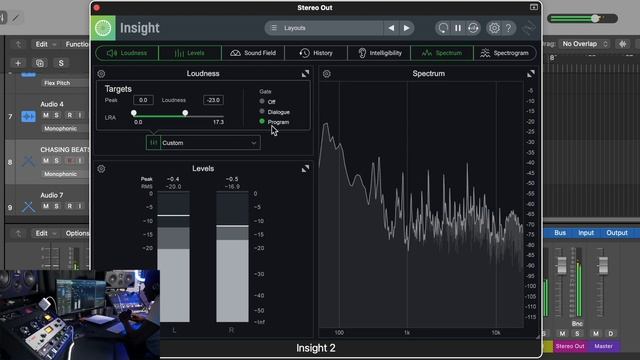Select the Input filter in mixer

(586, 233)
